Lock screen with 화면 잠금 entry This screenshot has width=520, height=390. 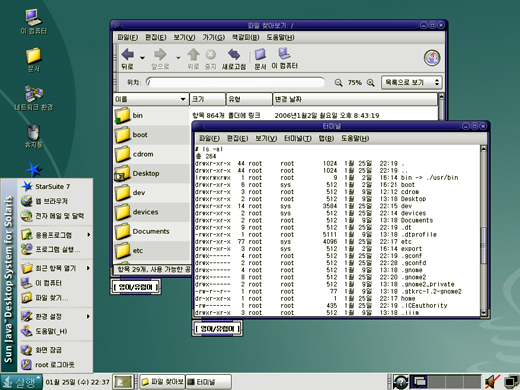point(56,350)
